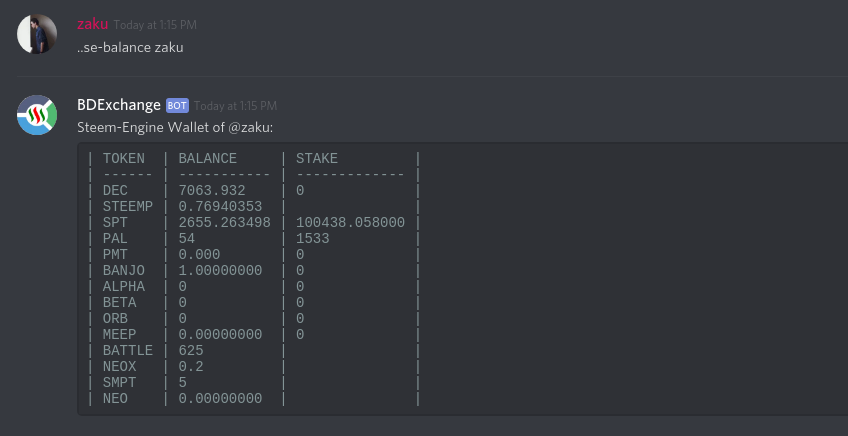Select the '..se-balance zaku' command text
This screenshot has height=436, width=848.
[x=130, y=48]
